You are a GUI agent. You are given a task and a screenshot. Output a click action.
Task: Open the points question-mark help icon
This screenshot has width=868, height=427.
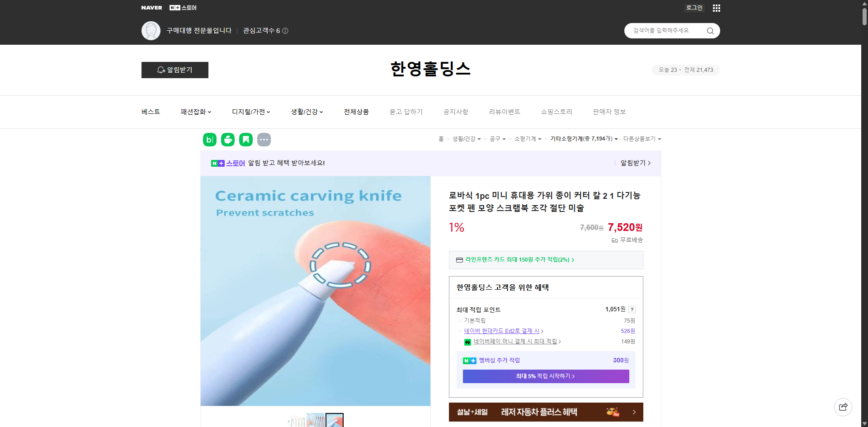pyautogui.click(x=632, y=310)
